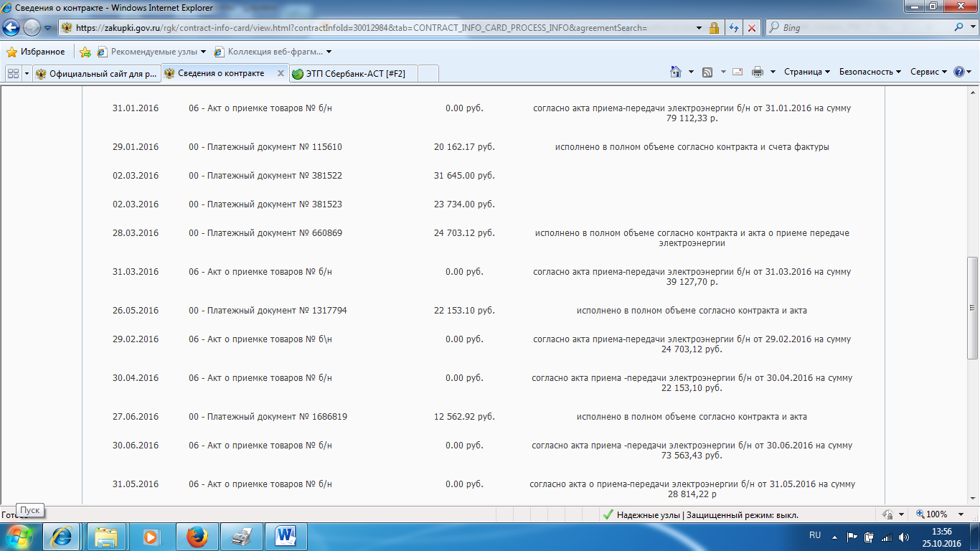Open the search provider options dropdown

click(971, 28)
